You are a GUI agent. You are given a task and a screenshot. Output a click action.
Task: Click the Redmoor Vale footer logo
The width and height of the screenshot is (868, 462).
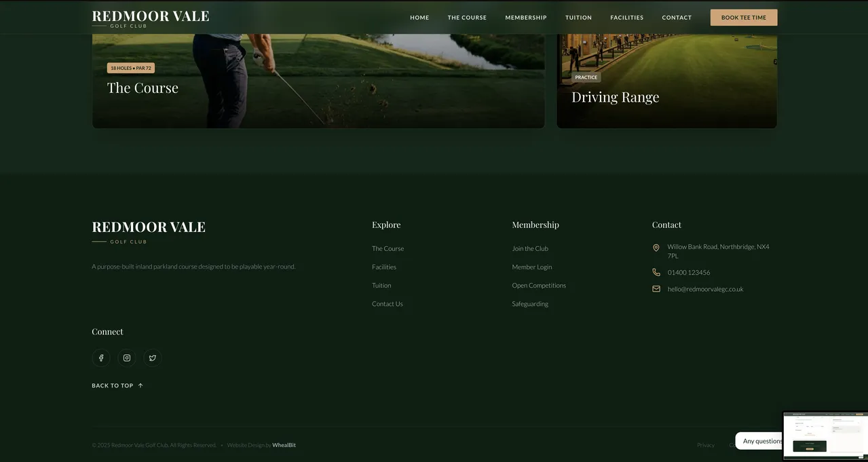click(x=149, y=231)
